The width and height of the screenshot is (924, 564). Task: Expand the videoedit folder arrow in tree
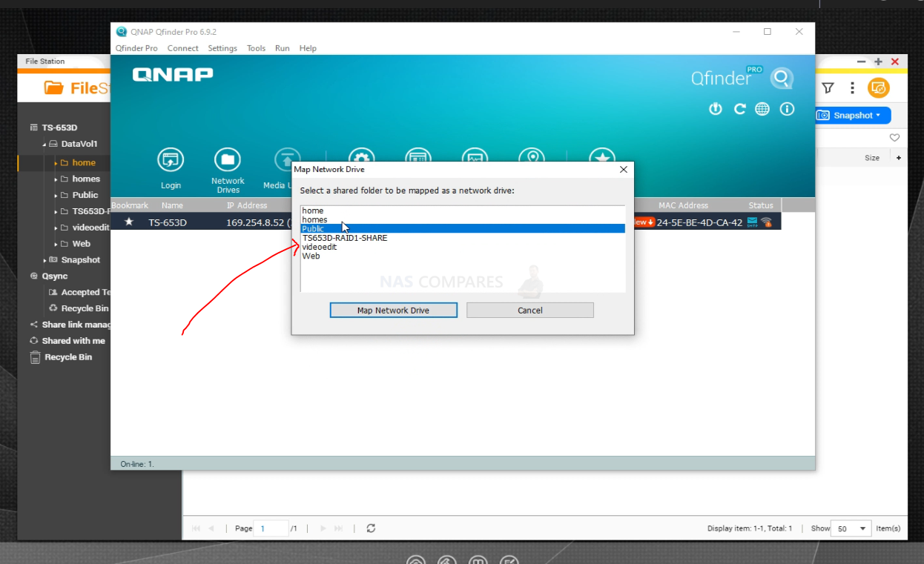pos(56,228)
